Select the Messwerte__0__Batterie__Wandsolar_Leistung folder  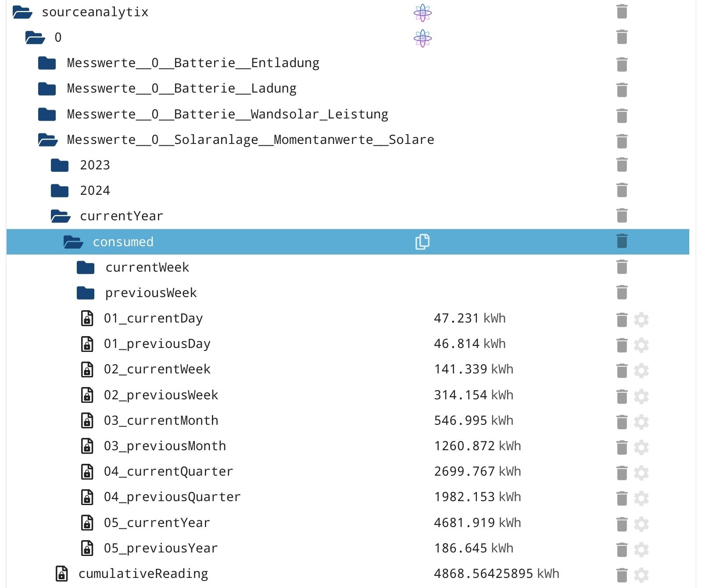point(227,115)
